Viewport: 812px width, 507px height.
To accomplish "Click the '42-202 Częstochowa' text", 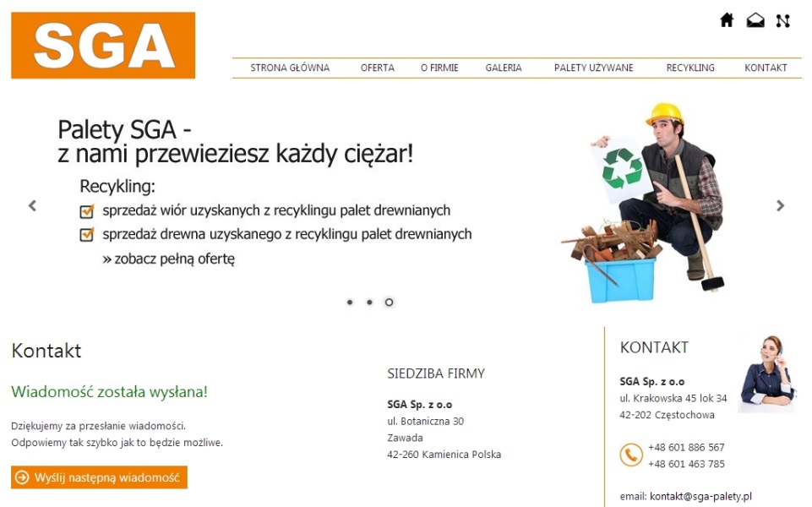I will 667,415.
